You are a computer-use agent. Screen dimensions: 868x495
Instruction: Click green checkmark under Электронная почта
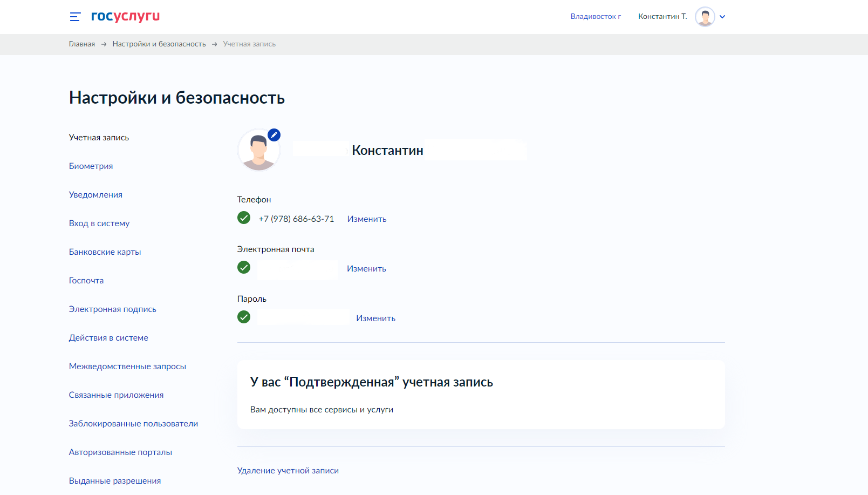[244, 268]
